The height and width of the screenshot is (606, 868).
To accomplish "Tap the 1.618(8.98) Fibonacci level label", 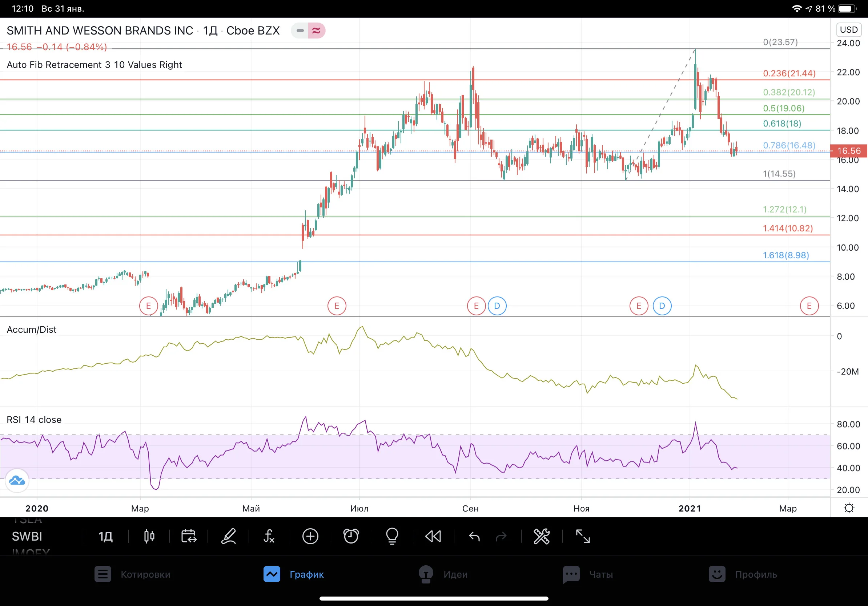I will [785, 255].
